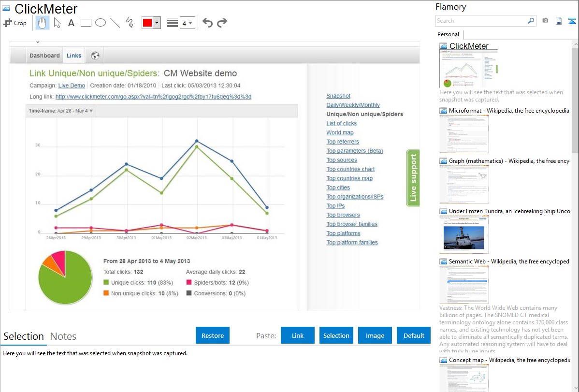Image resolution: width=579 pixels, height=392 pixels.
Task: Switch to the Selection tab
Action: click(x=24, y=336)
